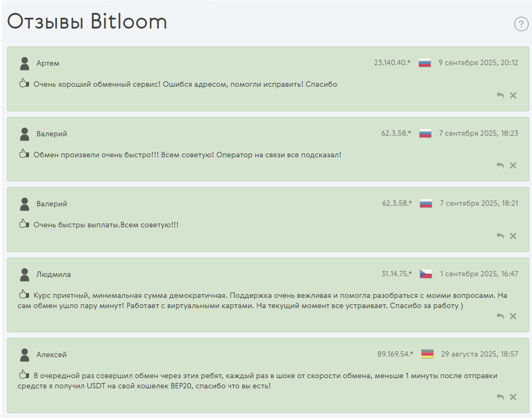Open the help question mark icon
Viewport: 532px width, 418px height.
520,24
